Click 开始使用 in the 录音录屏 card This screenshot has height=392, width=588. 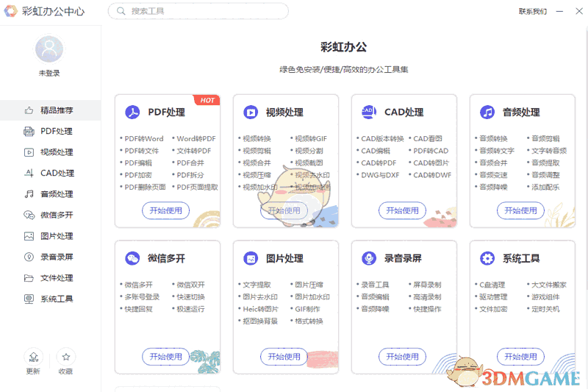[402, 357]
